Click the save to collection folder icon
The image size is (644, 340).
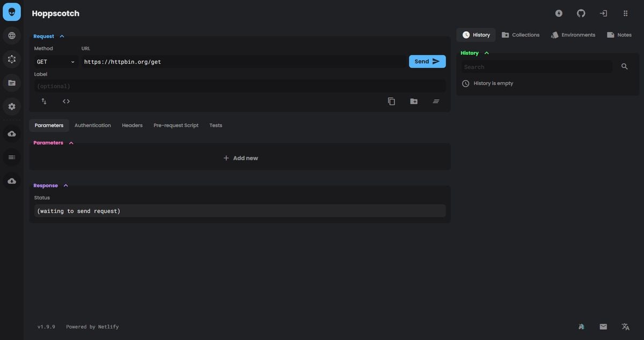414,101
